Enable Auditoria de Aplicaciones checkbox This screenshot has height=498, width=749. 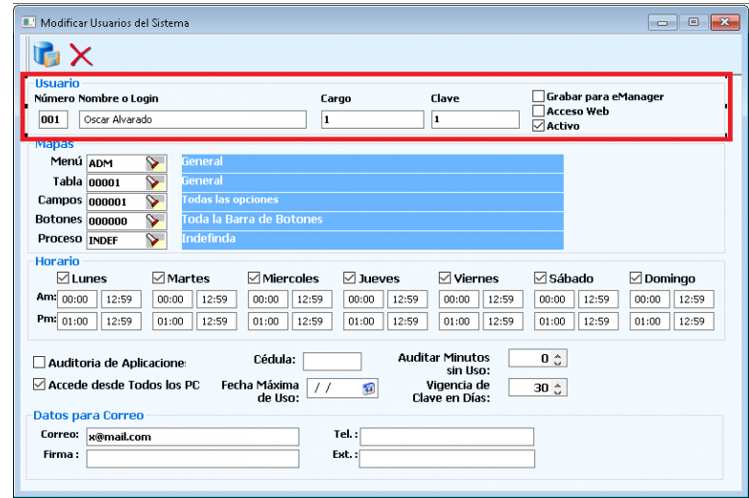[x=40, y=362]
